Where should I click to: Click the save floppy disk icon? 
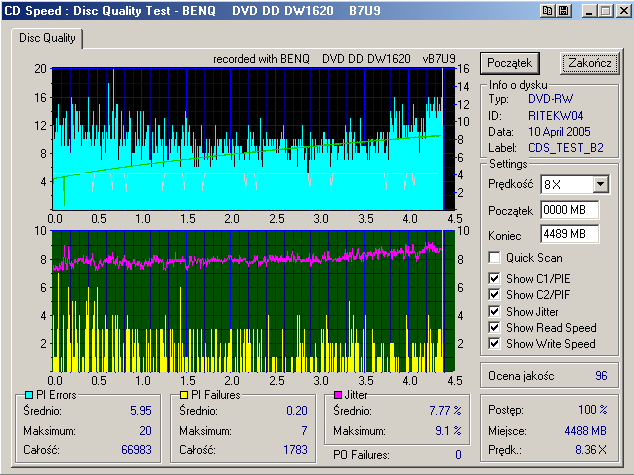tap(563, 11)
